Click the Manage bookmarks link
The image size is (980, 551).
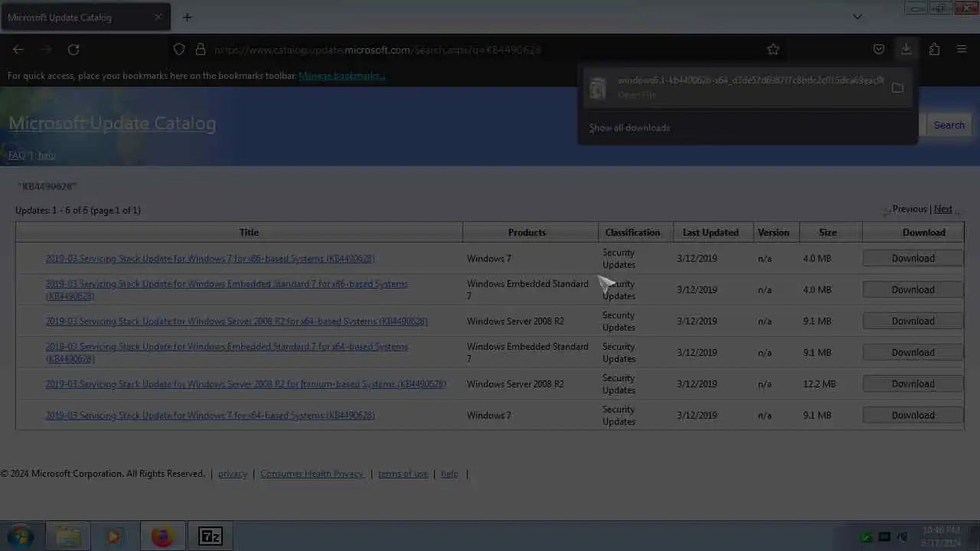point(341,76)
